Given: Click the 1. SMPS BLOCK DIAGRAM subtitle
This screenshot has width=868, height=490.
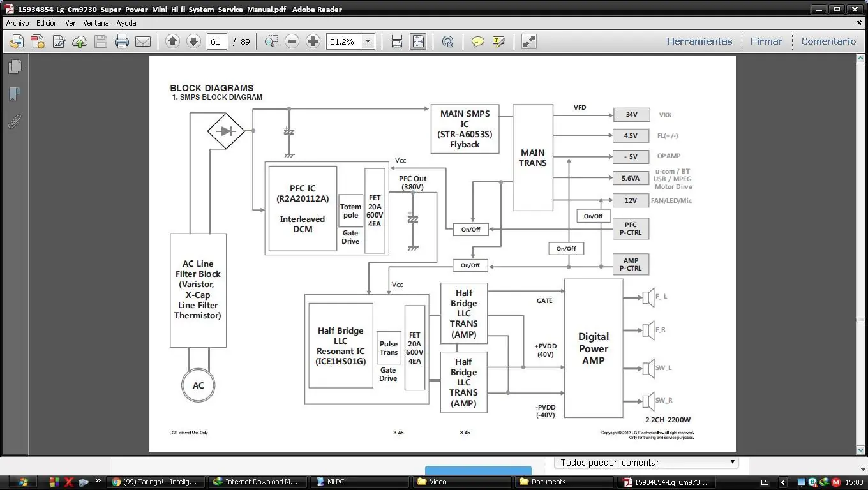Looking at the screenshot, I should click(x=217, y=97).
